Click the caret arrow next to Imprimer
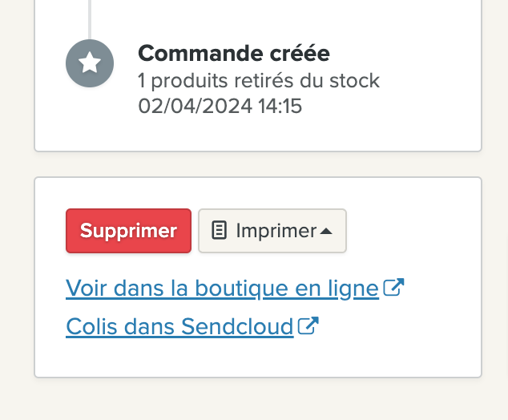This screenshot has width=508, height=420. [x=326, y=231]
